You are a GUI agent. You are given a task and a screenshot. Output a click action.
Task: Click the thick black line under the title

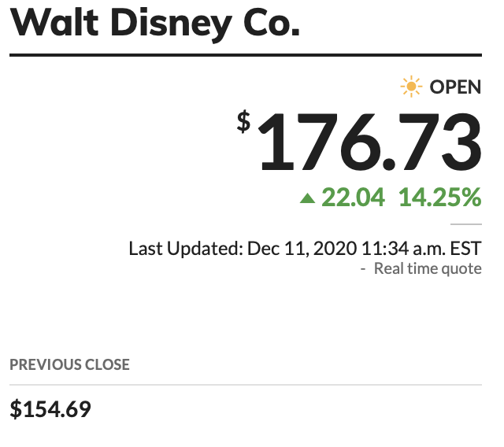click(245, 55)
